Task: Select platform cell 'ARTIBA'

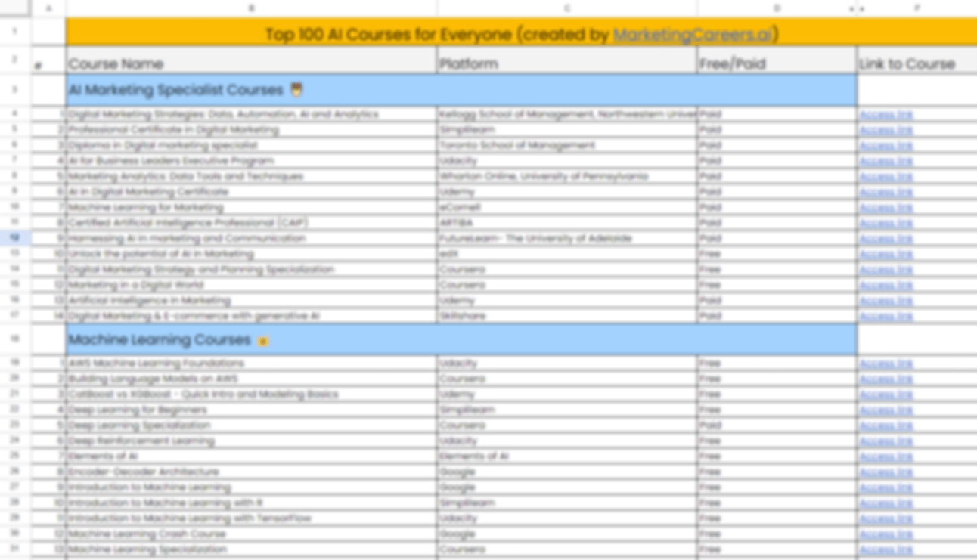Action: 567,223
